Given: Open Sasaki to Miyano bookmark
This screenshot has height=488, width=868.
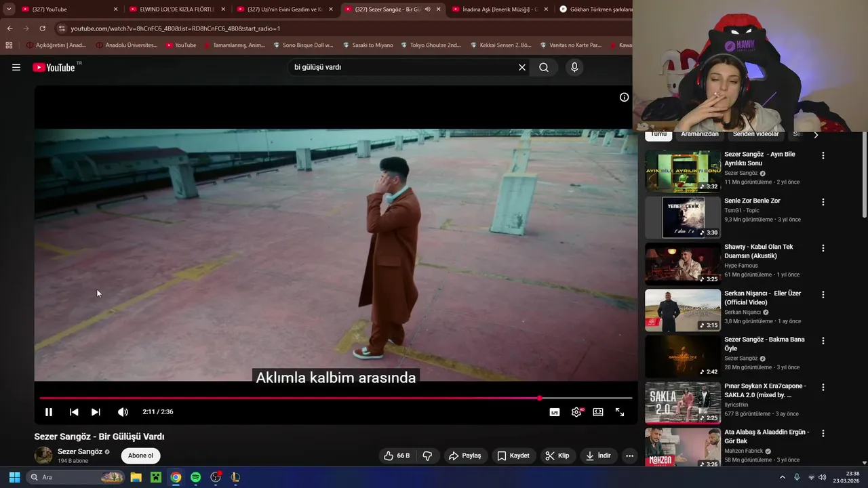Looking at the screenshot, I should 368,45.
